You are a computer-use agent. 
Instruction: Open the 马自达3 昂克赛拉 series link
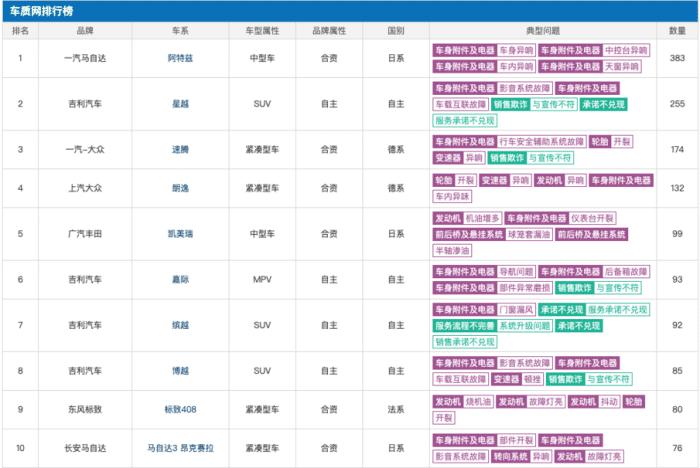click(x=180, y=448)
